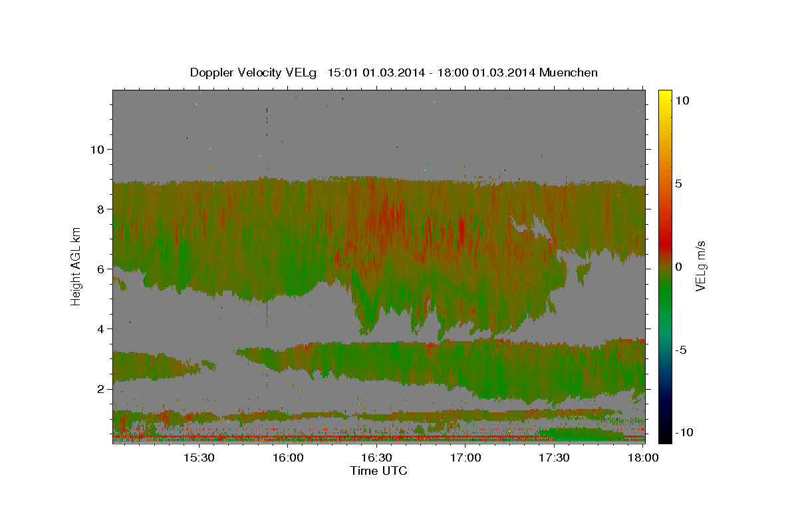This screenshot has height=532, width=798.
Task: Click the height tick label '2'
Action: [101, 389]
